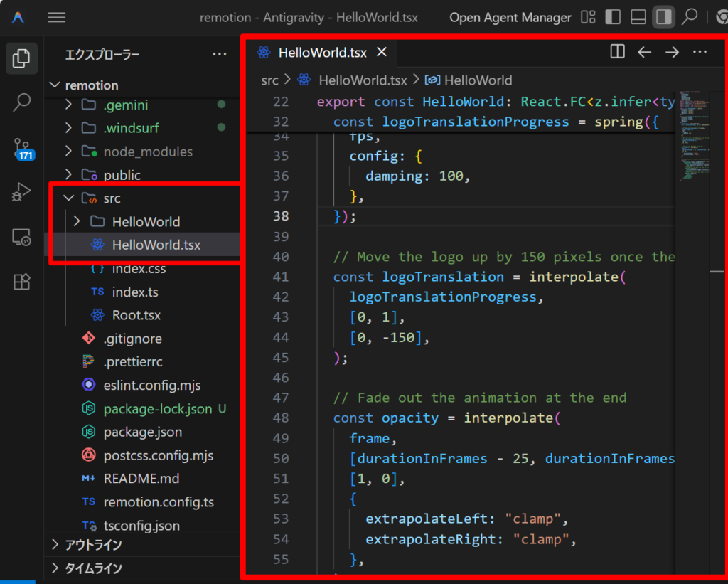This screenshot has width=728, height=584.
Task: Click the split editor icon
Action: pos(617,52)
